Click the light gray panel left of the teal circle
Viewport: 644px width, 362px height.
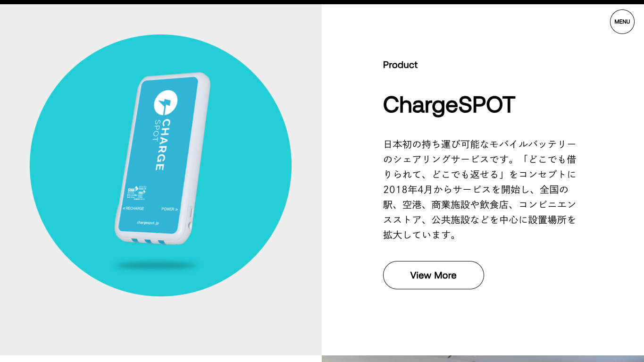[14, 179]
